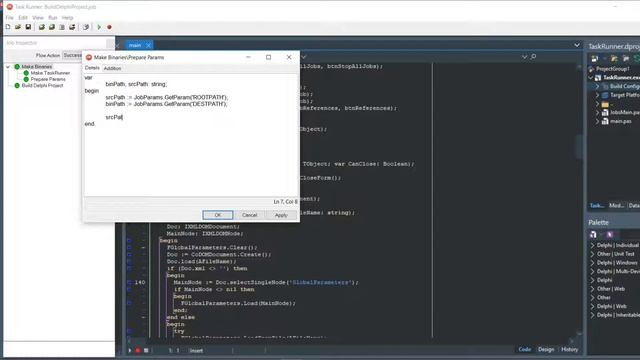Open the Help menu
Image resolution: width=640 pixels, height=360 pixels.
(67, 18)
